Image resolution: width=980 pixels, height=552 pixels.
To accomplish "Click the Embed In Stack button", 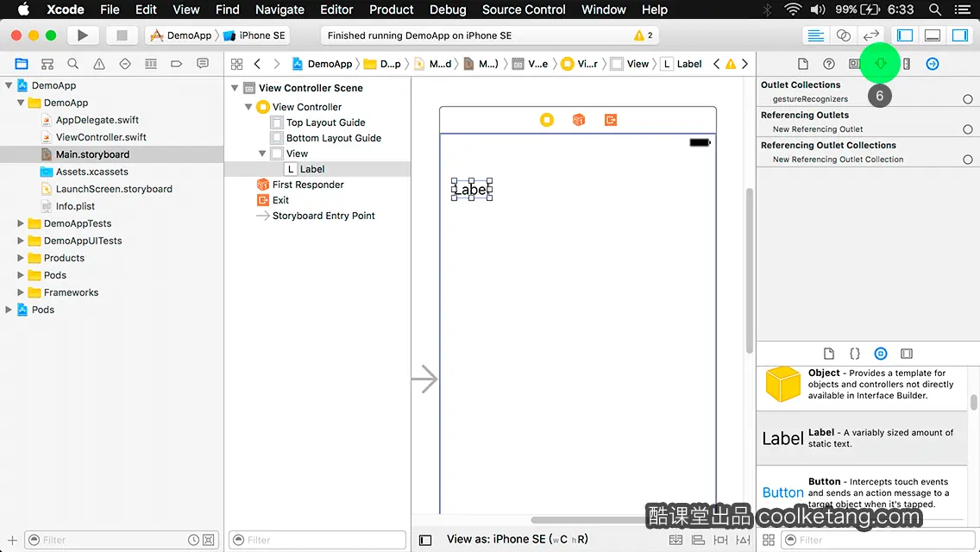I will [675, 540].
